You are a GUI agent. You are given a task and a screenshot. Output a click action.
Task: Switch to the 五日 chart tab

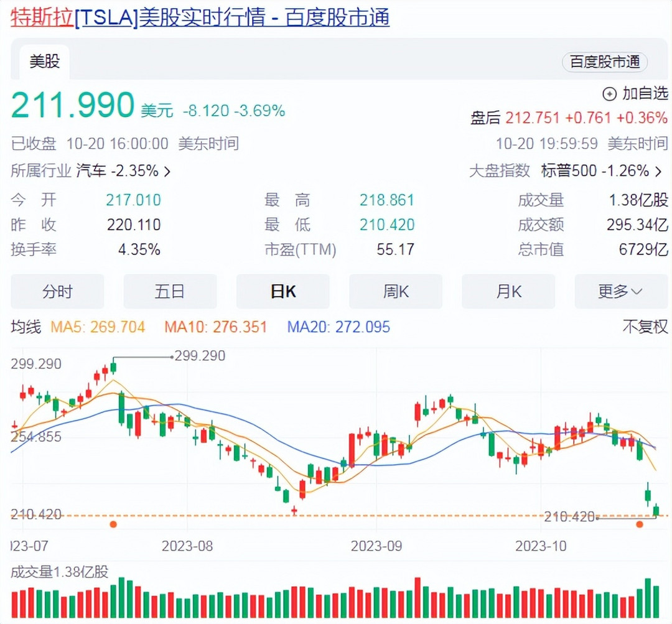170,291
